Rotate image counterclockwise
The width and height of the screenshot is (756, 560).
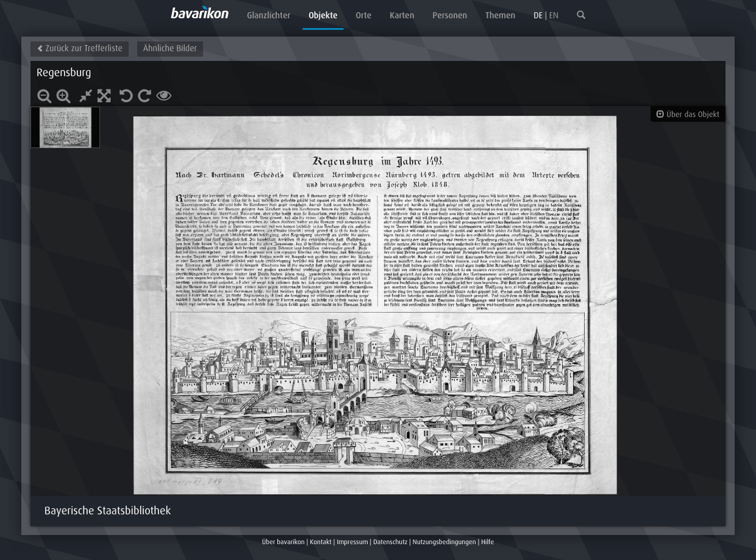coord(126,96)
